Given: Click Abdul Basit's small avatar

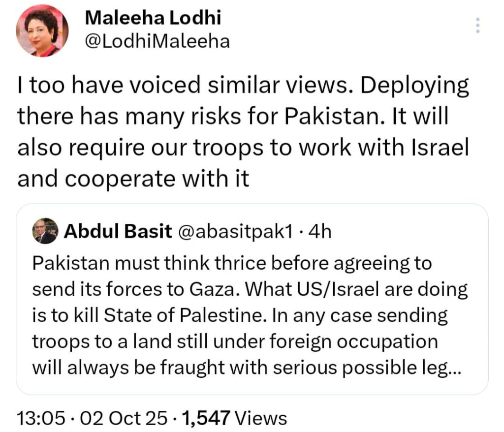Looking at the screenshot, I should pos(45,231).
